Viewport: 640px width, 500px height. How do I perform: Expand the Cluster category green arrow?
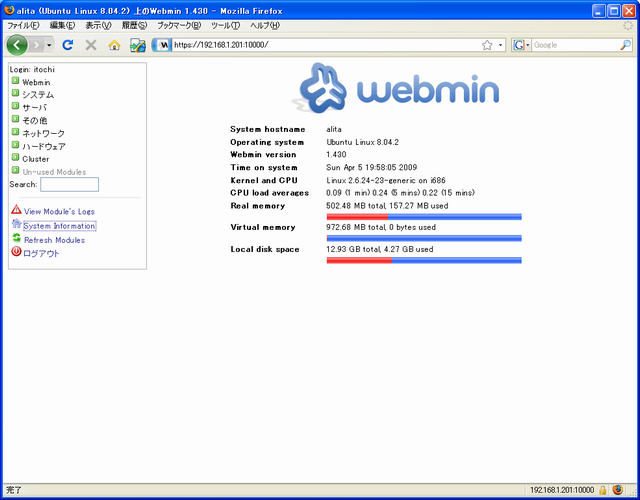pyautogui.click(x=16, y=157)
